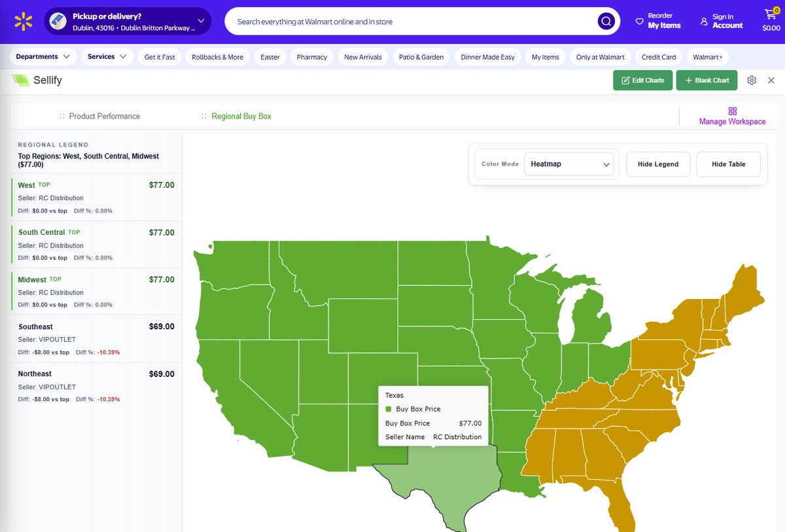Click the Manage Workspace grid icon
Screen dimensions: 785x532
732,111
